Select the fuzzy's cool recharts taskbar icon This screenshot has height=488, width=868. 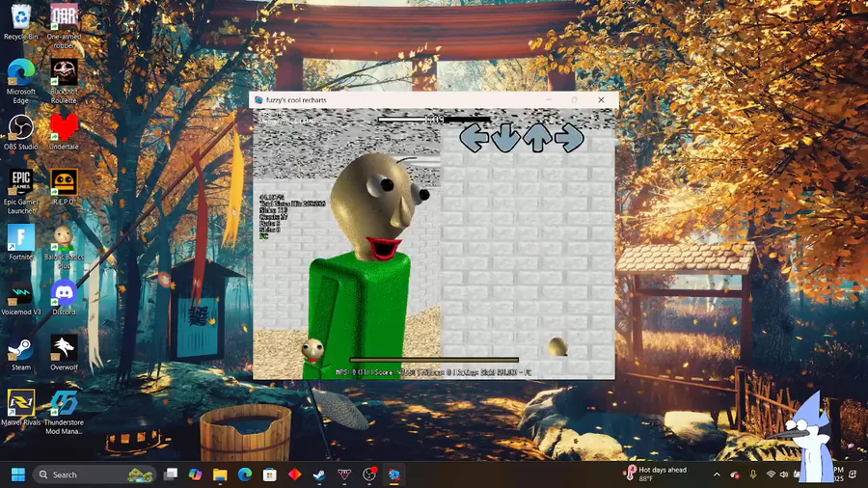[394, 474]
